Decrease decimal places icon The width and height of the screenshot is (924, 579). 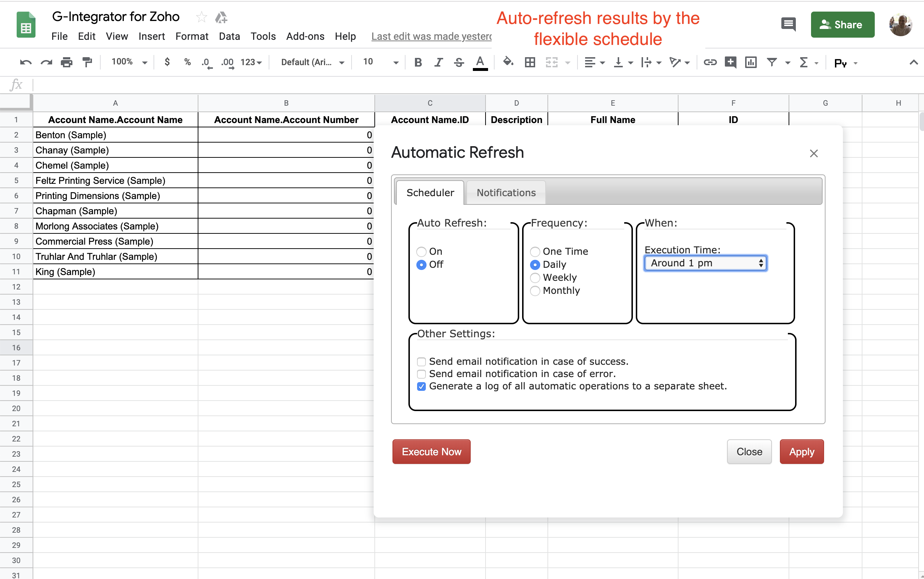point(207,63)
